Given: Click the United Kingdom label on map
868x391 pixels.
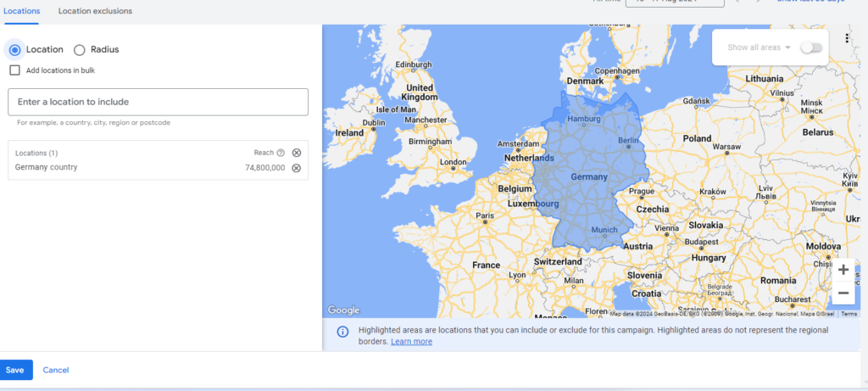Looking at the screenshot, I should click(x=420, y=92).
